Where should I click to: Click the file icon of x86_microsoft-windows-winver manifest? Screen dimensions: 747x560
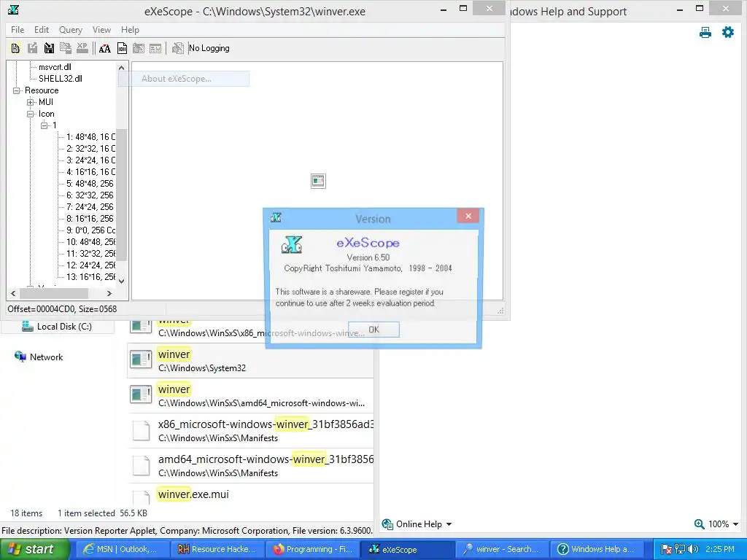(141, 430)
